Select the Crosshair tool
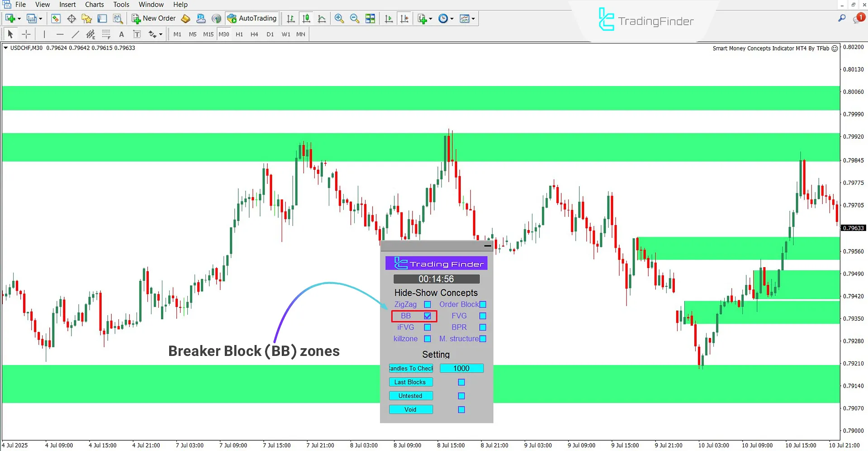Screen dimensions: 868x451 pos(26,34)
